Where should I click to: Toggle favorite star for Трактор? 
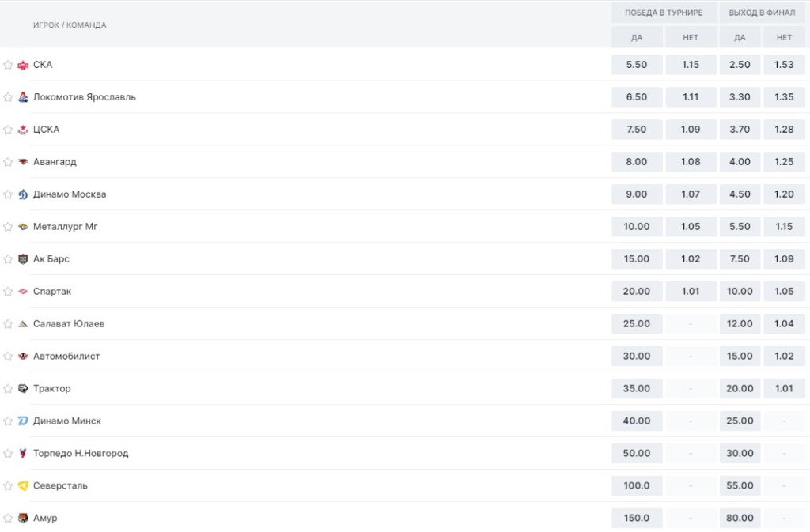click(x=8, y=389)
